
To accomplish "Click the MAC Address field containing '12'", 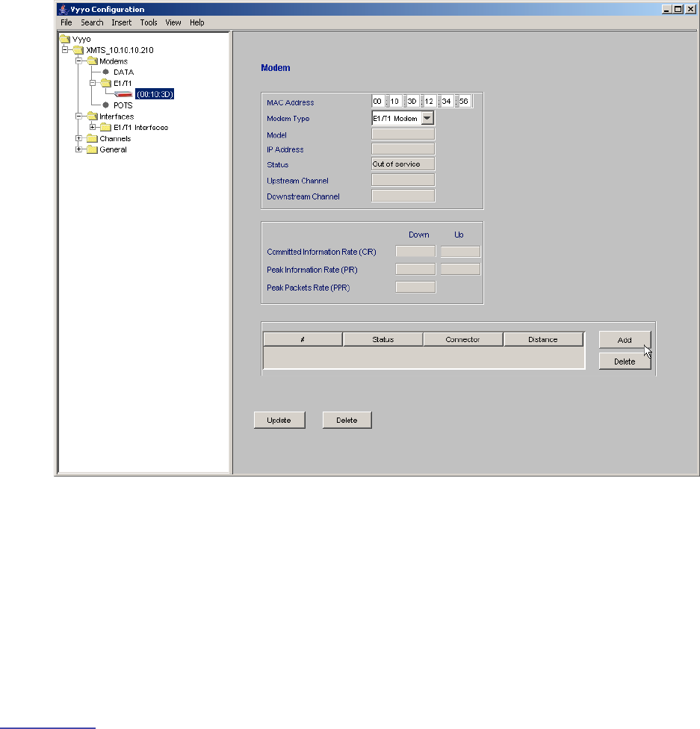I will coord(430,102).
